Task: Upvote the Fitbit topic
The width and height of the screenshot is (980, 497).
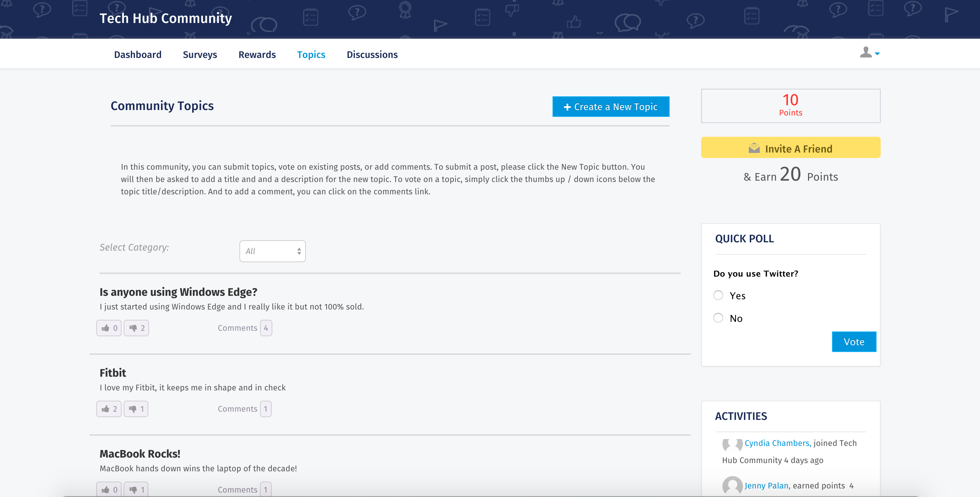Action: tap(109, 409)
